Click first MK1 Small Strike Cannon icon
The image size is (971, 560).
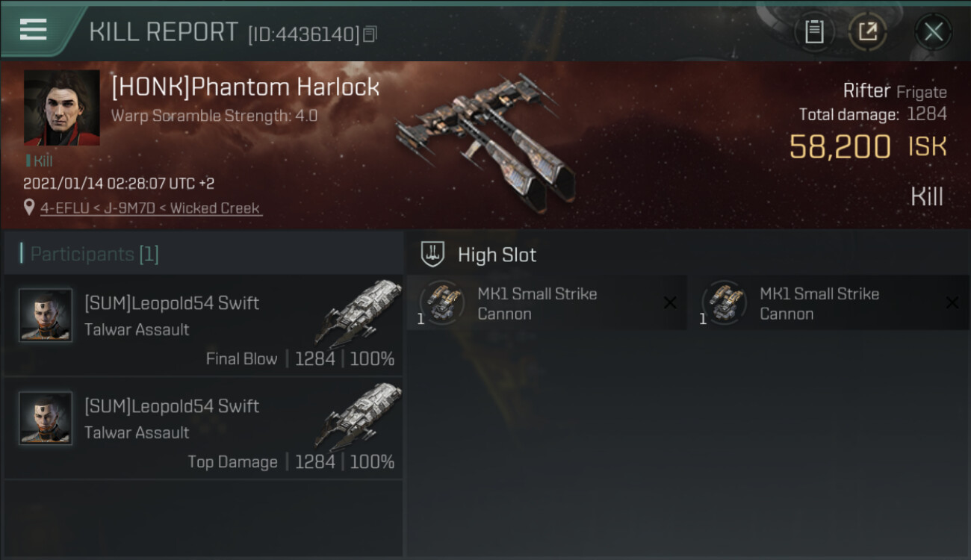click(x=442, y=302)
